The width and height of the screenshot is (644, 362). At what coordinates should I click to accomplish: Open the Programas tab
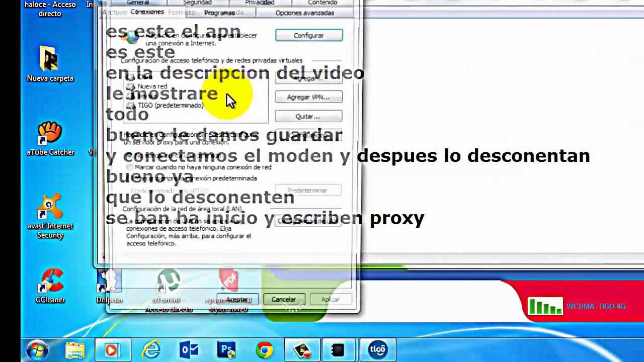coord(219,13)
